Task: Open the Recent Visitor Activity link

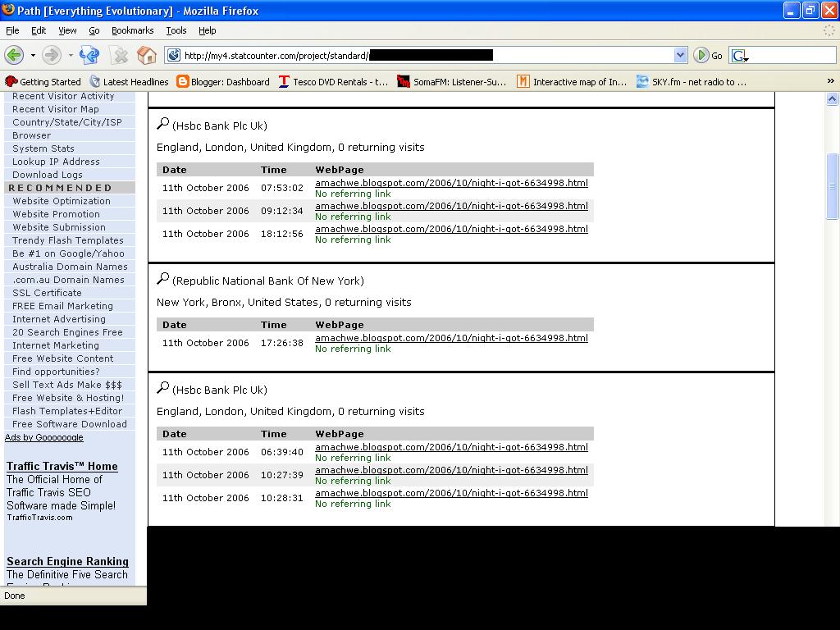Action: [63, 96]
